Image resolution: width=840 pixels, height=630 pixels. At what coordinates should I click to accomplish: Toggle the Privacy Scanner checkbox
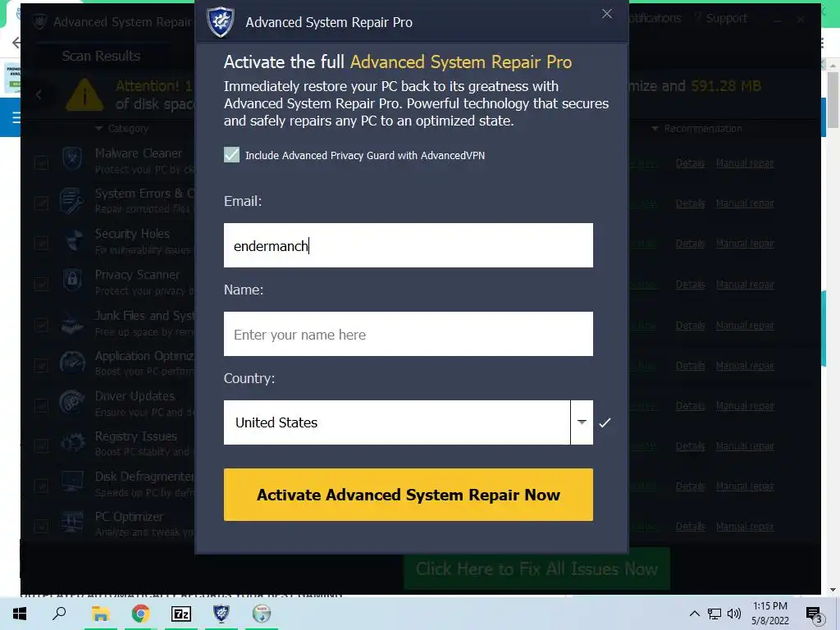coord(41,284)
